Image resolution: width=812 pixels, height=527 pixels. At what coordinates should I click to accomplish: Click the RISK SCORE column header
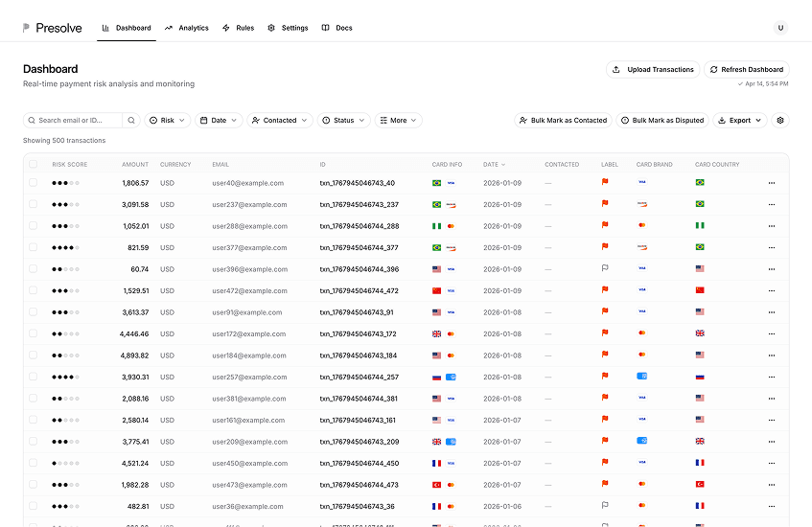pyautogui.click(x=69, y=165)
